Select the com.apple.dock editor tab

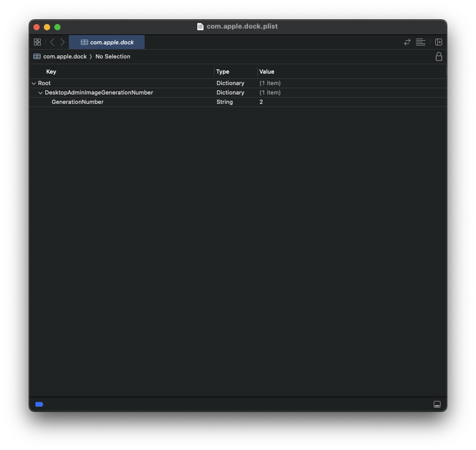point(107,42)
